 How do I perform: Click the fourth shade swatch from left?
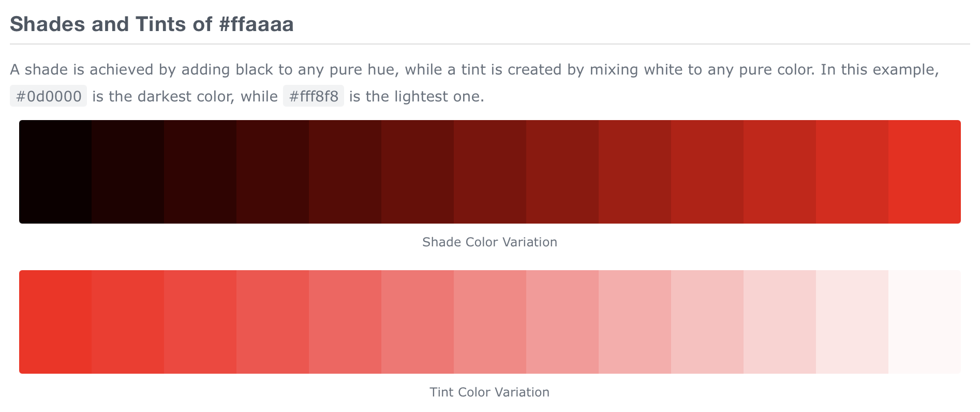click(273, 172)
